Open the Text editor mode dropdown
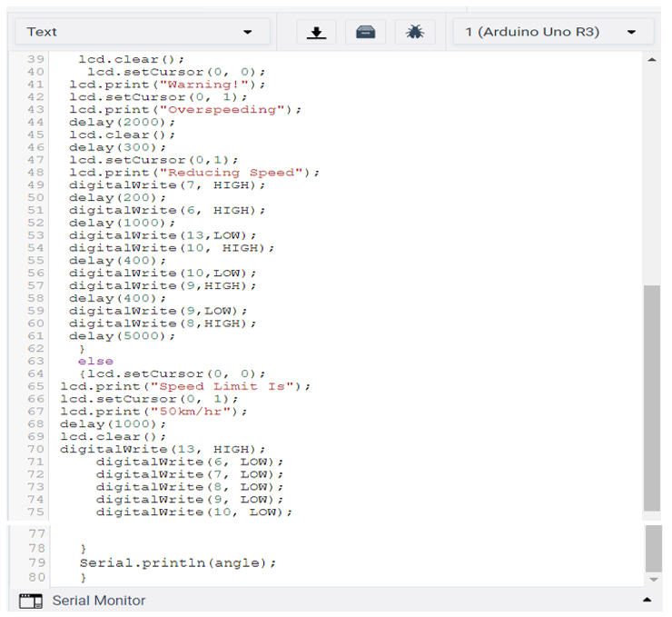 pos(143,32)
